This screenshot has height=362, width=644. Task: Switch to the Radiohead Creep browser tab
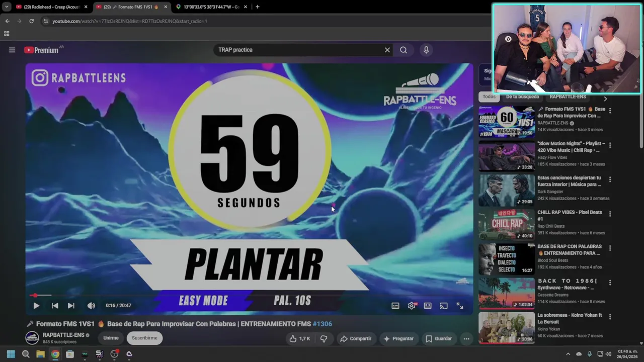(52, 7)
